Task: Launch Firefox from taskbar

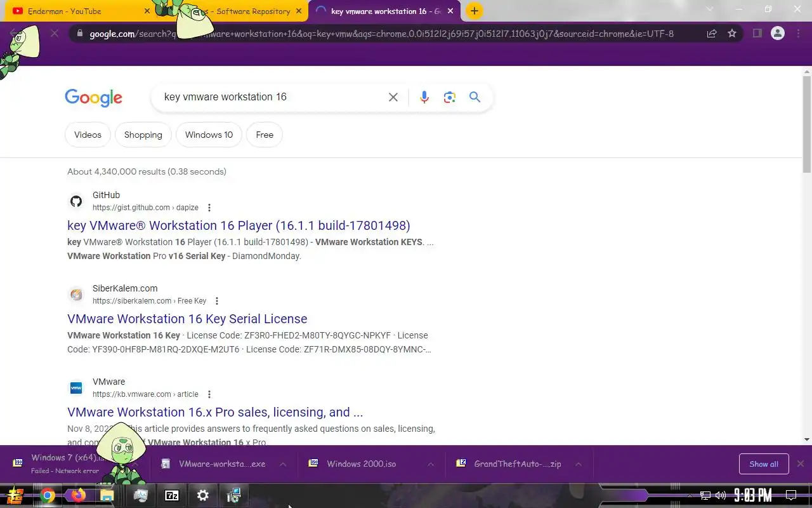Action: [78, 495]
